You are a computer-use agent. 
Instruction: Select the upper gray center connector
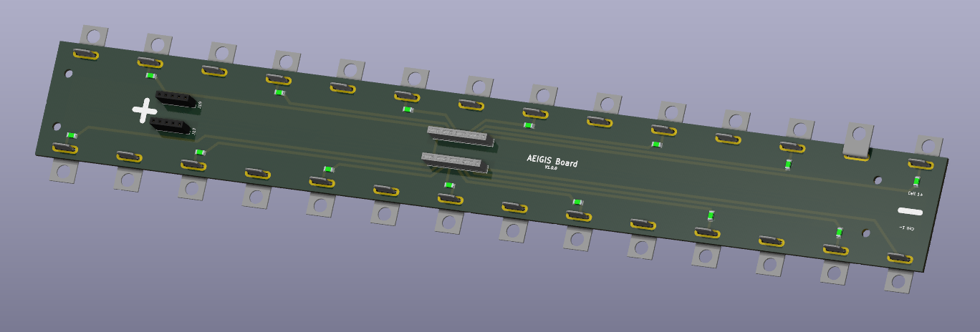pyautogui.click(x=461, y=136)
